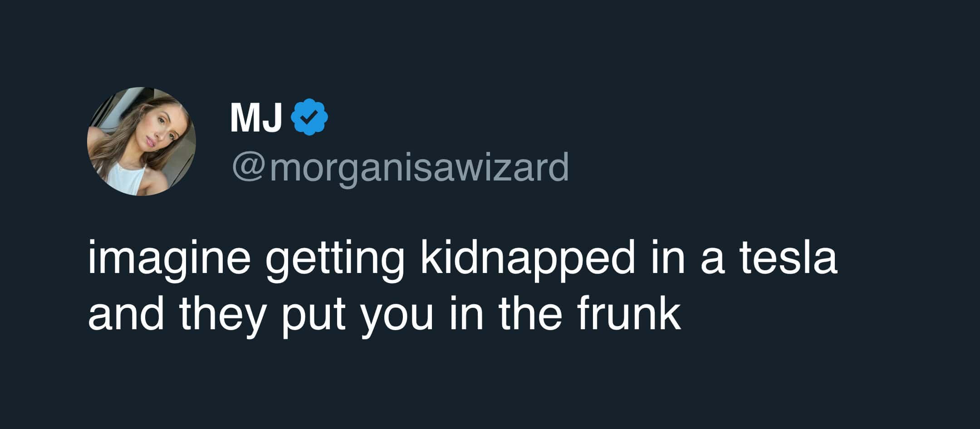The image size is (980, 429).
Task: Click the word "they" in the tweet
Action: pyautogui.click(x=221, y=315)
